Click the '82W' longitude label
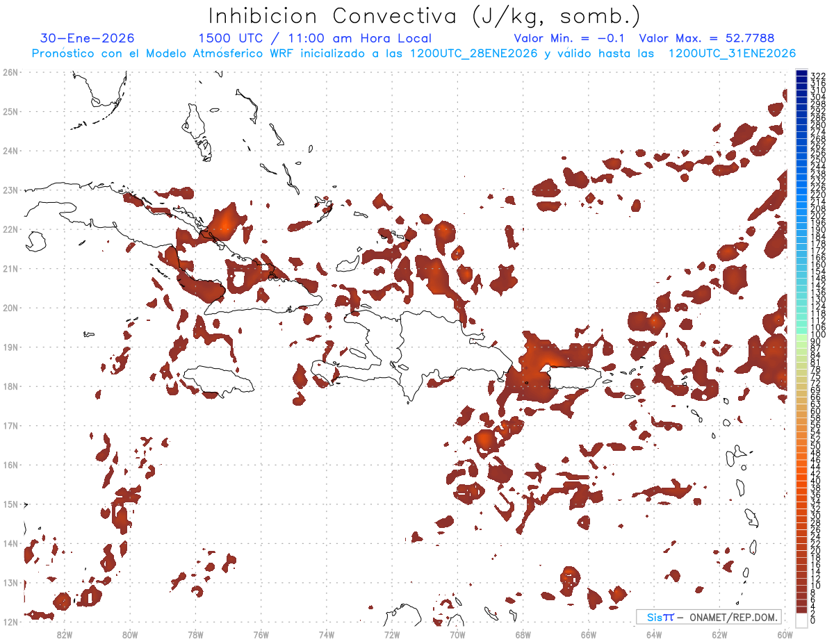 coord(64,634)
